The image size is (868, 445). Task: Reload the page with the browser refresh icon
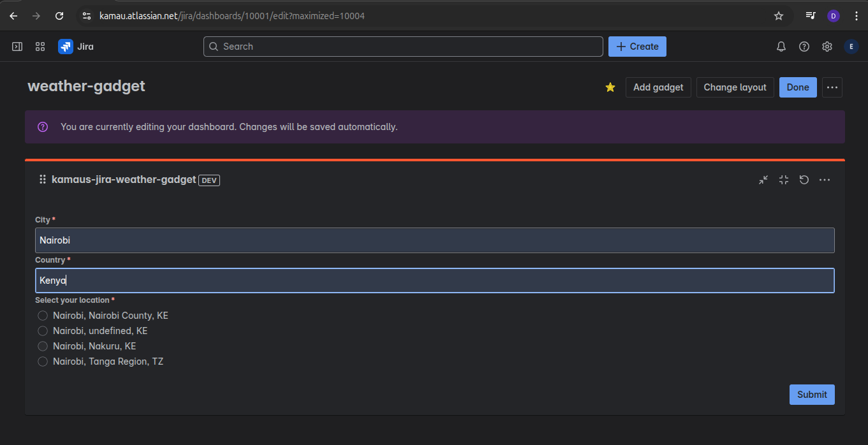coord(59,16)
